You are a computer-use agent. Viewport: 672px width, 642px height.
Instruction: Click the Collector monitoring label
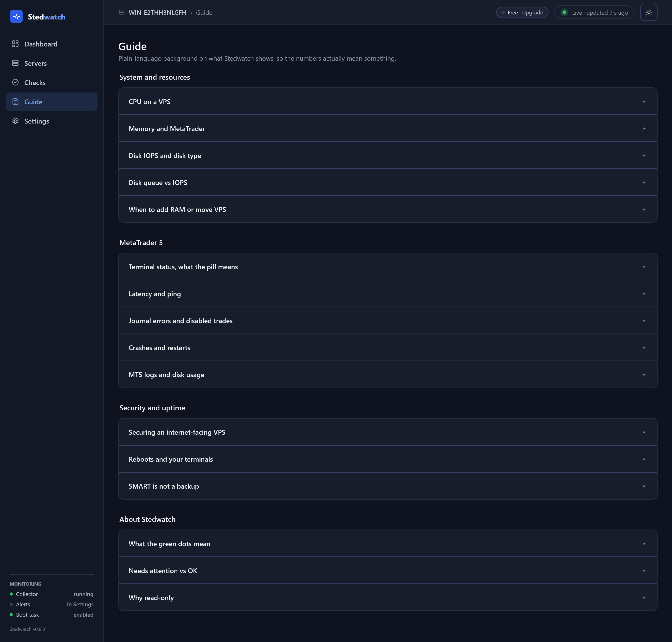tap(27, 594)
